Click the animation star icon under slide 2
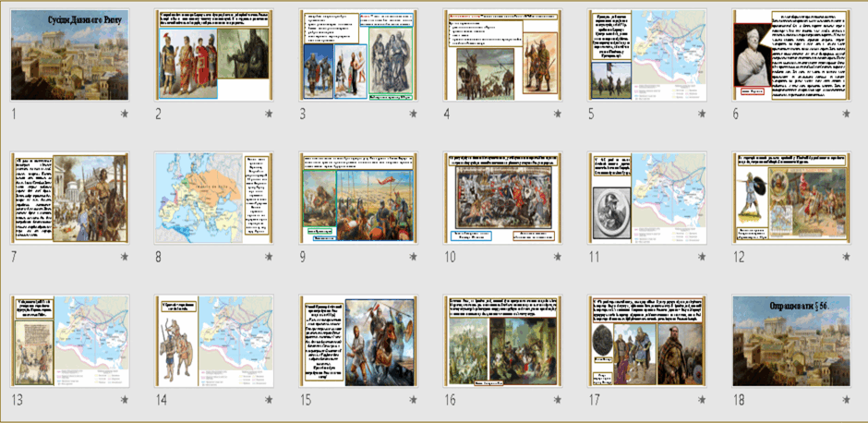868x423 pixels. pos(269,114)
